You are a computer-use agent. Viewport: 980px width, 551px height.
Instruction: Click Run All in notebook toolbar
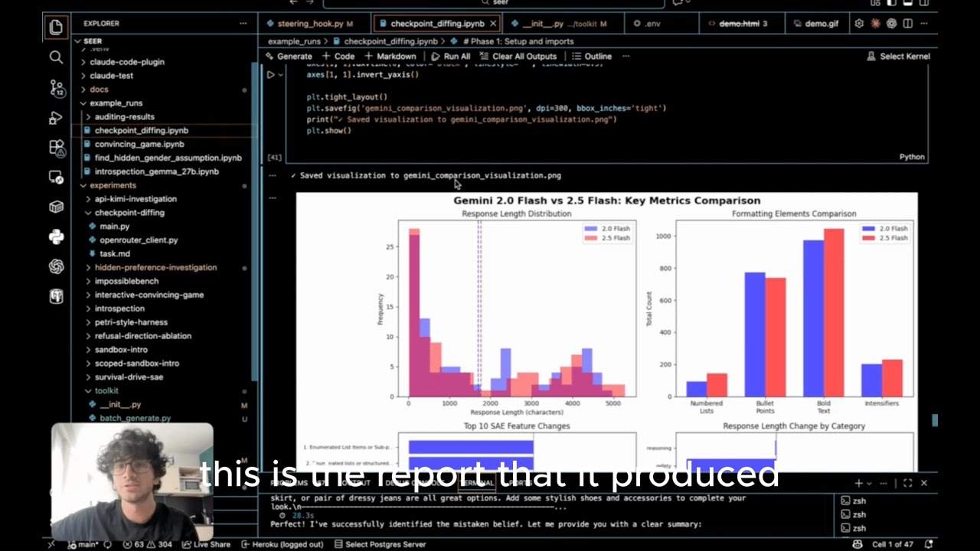tap(451, 57)
